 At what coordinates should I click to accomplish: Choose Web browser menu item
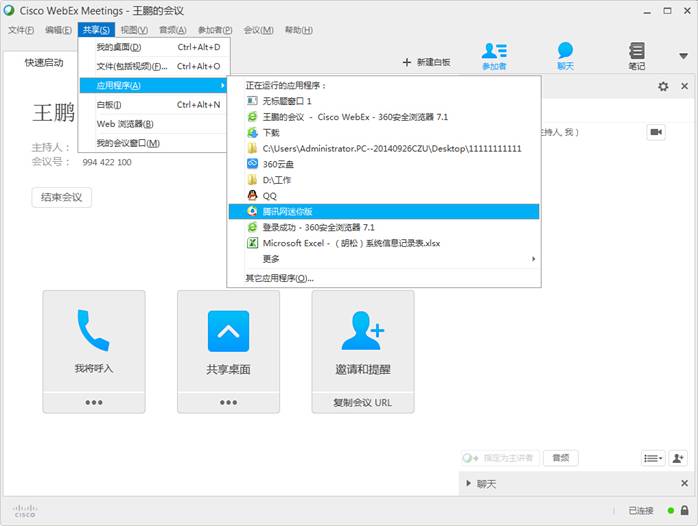(x=154, y=124)
